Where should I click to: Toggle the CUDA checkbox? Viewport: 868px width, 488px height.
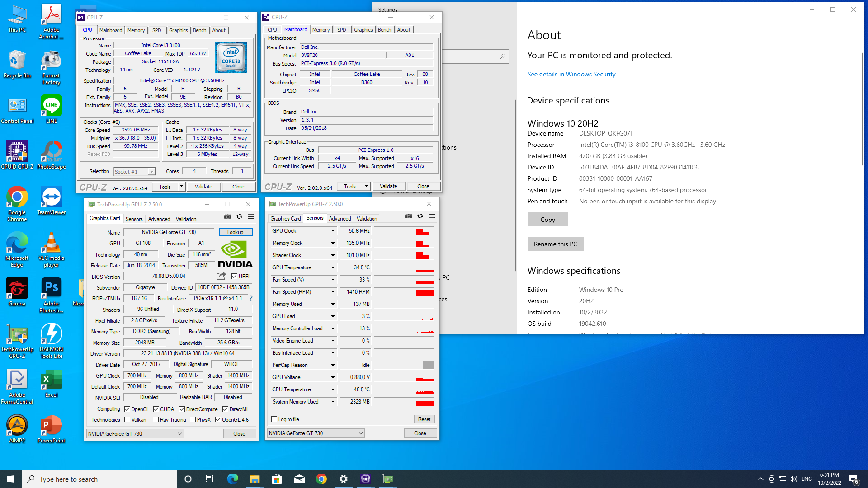(x=156, y=409)
